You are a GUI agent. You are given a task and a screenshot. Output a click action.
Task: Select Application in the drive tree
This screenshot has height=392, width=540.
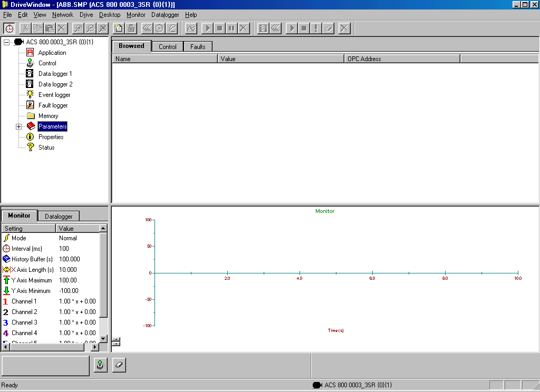[x=52, y=53]
